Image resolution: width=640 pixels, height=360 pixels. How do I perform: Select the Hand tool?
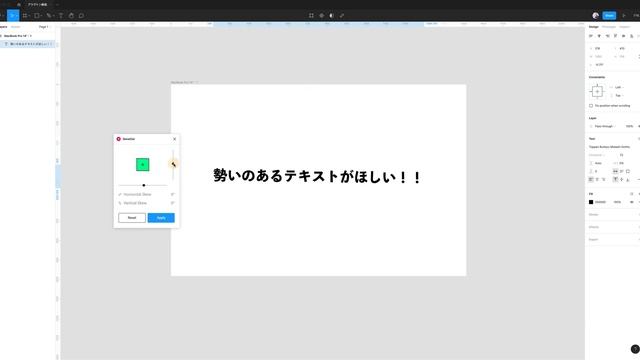pos(71,16)
